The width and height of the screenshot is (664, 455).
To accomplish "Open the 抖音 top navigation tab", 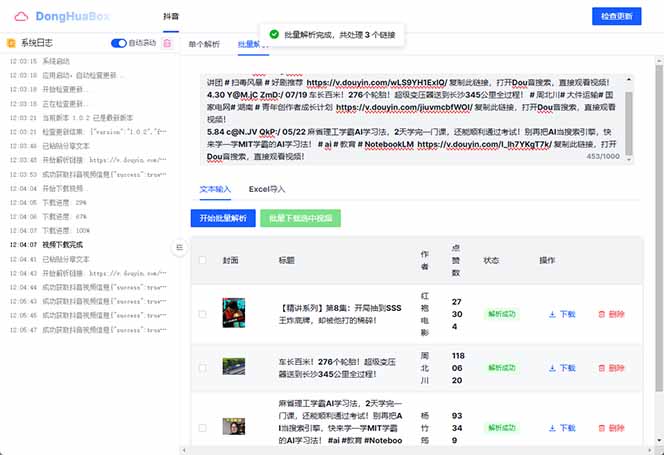I will pos(171,17).
